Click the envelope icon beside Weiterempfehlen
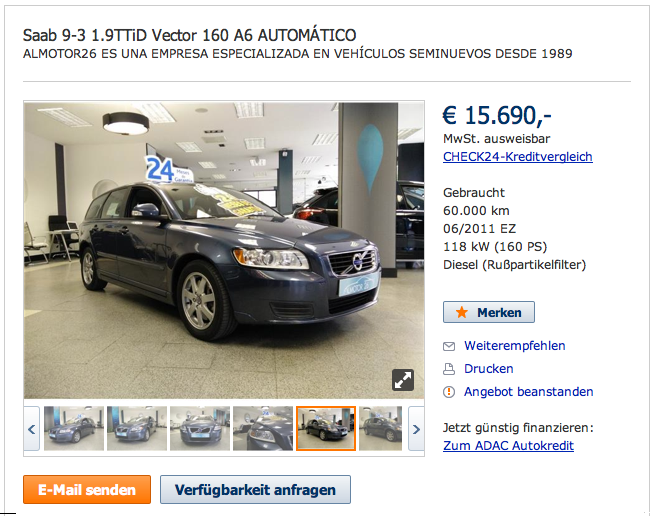 click(449, 346)
